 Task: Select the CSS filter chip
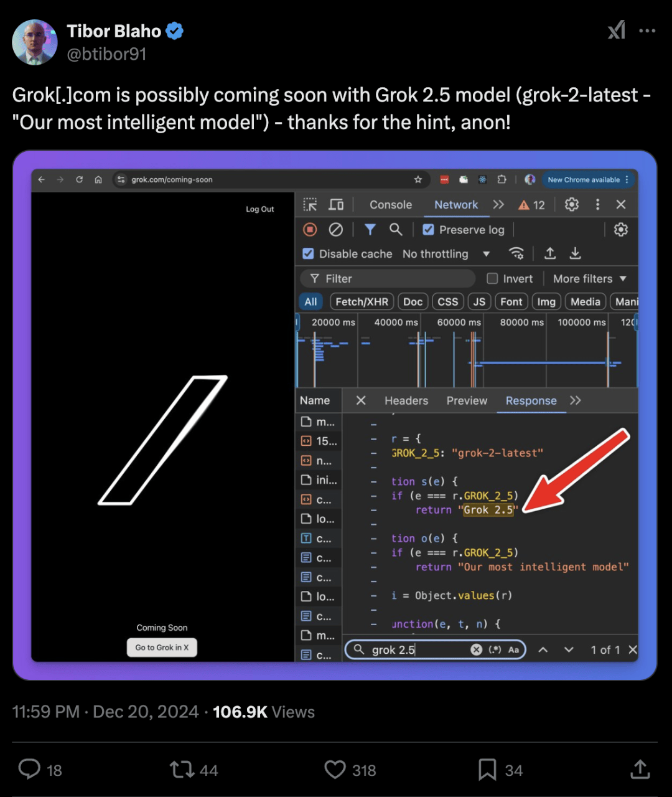tap(447, 302)
